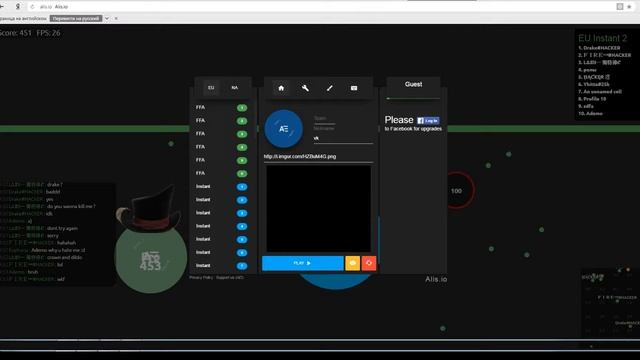Image resolution: width=640 pixels, height=360 pixels.
Task: Focus the team tag field above nickname
Action: click(324, 119)
